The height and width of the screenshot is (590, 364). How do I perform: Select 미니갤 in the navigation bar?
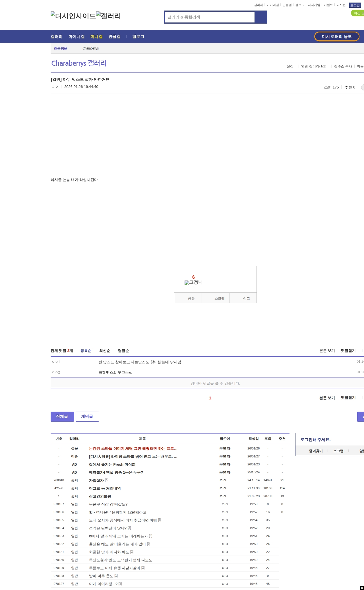[x=96, y=37]
